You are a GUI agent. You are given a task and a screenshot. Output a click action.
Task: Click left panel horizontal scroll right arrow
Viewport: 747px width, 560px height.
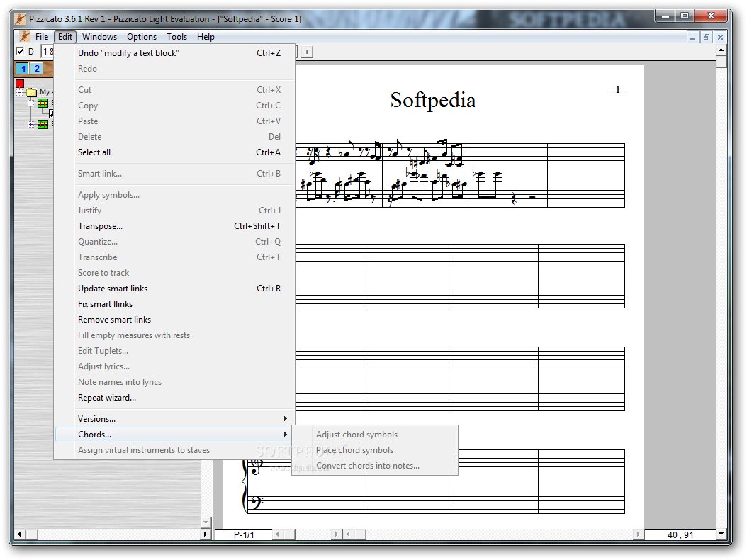click(x=206, y=534)
